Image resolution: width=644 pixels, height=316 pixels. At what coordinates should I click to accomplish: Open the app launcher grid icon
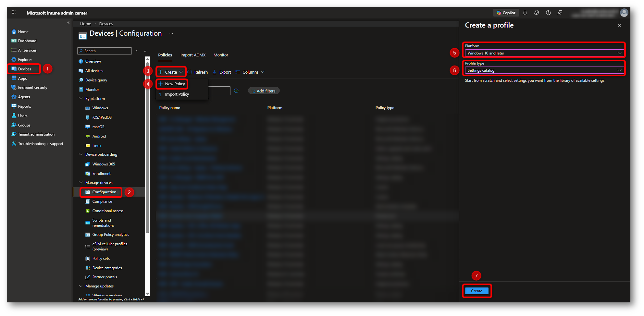(x=14, y=12)
